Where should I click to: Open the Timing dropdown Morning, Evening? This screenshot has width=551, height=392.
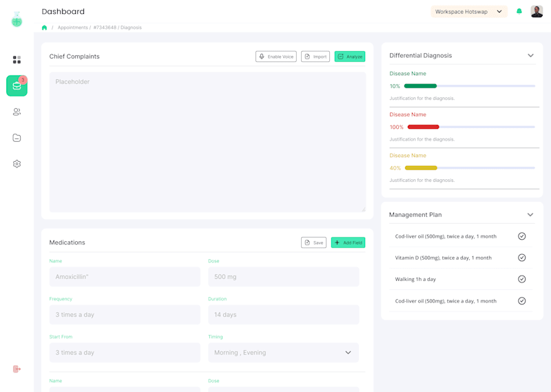tap(284, 353)
